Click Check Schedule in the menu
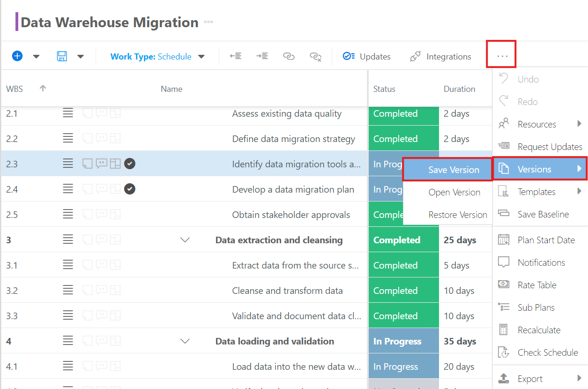The height and width of the screenshot is (389, 588). (540, 352)
